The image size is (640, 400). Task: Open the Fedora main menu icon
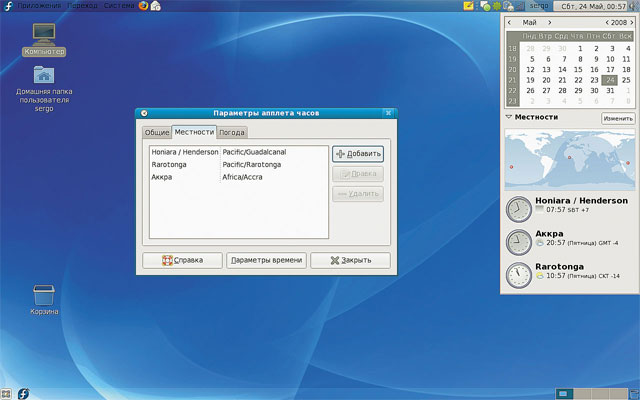(7, 6)
